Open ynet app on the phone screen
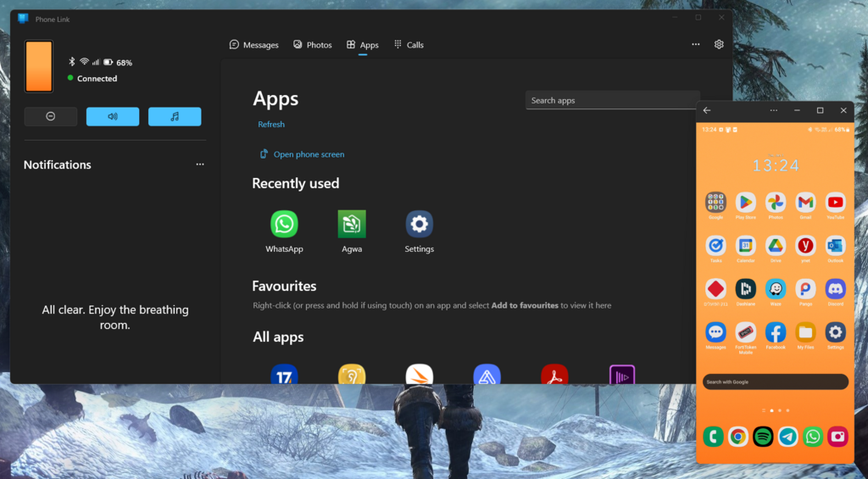 click(805, 245)
